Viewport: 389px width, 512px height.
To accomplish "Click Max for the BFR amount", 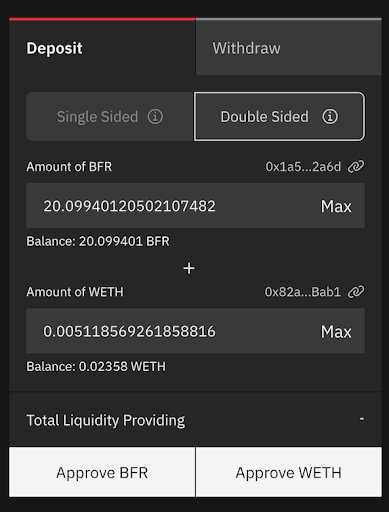I will click(336, 206).
